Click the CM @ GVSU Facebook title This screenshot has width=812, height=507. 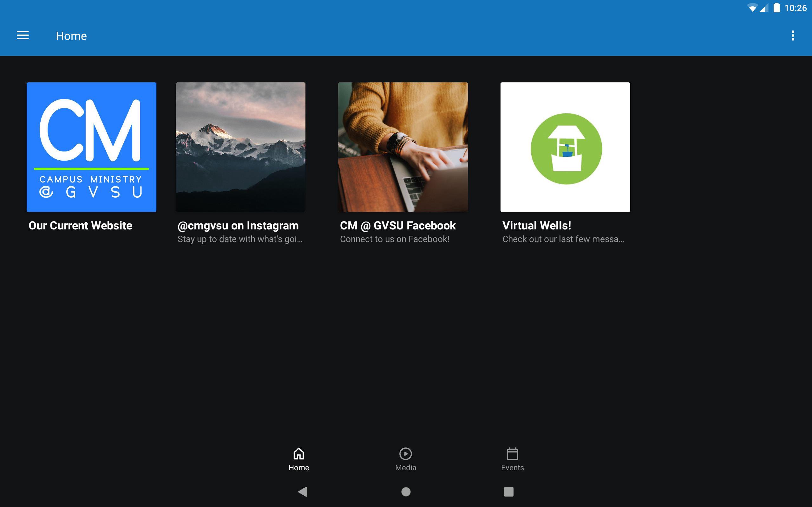(x=398, y=225)
